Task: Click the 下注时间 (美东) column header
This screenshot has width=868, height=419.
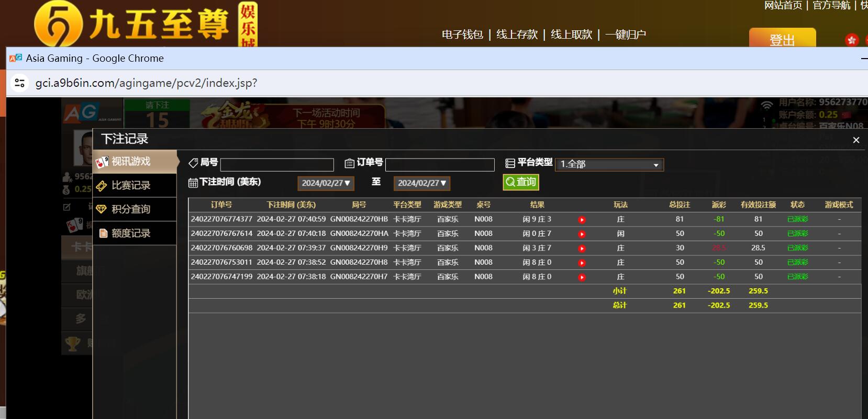Action: [291, 205]
